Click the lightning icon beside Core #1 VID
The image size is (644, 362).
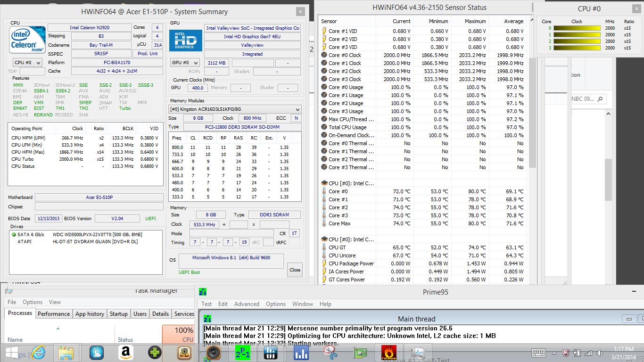coord(324,31)
